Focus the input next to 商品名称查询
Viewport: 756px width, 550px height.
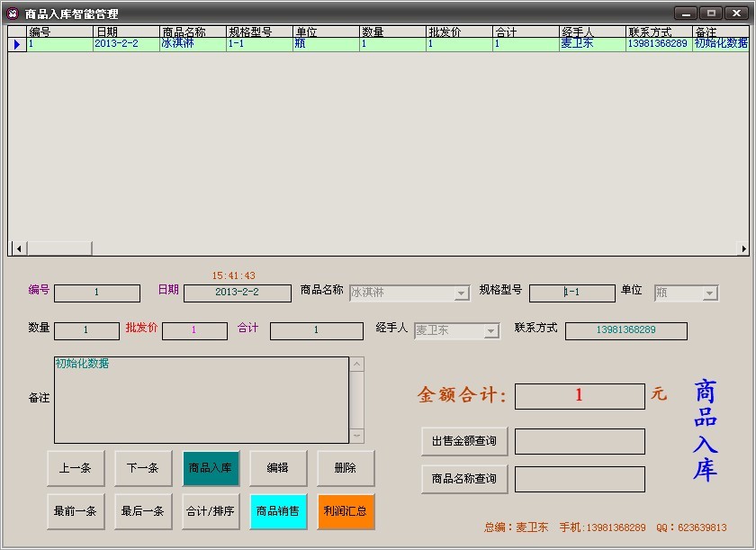(580, 479)
